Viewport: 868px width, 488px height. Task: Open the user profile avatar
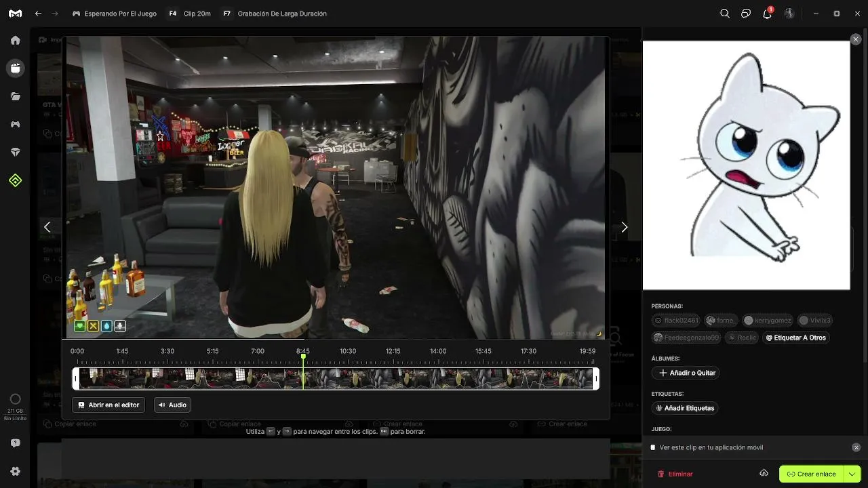click(789, 14)
